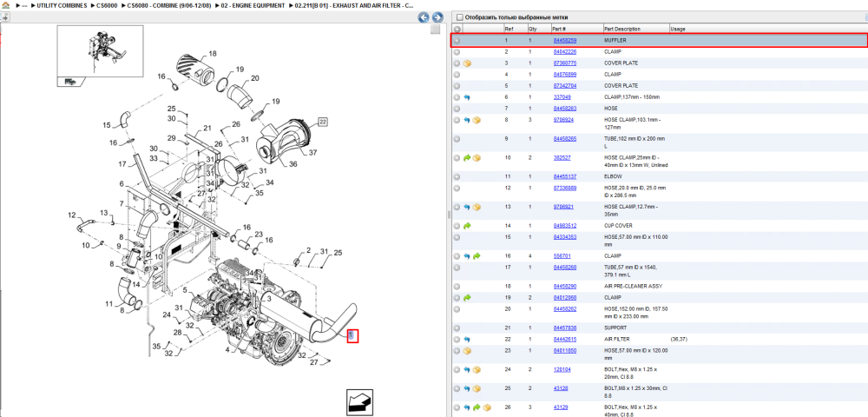Open UTILITY COMBINES breadcrumb
The image size is (868, 417).
click(62, 5)
